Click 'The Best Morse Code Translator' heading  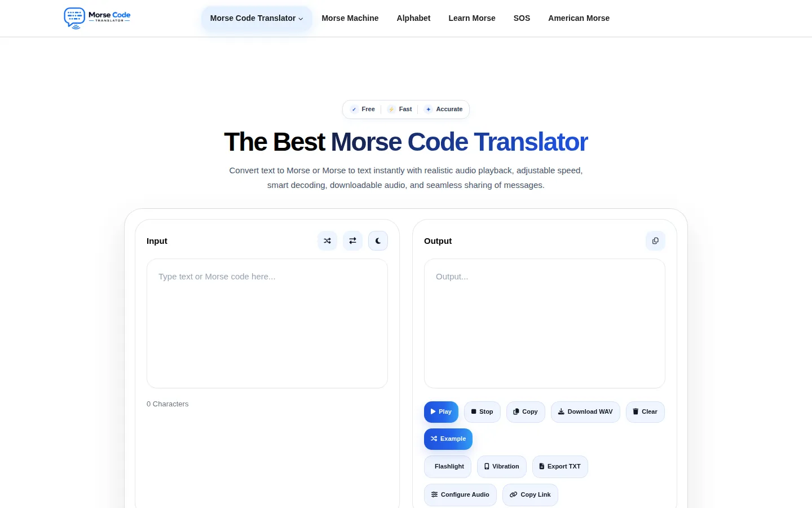[x=406, y=142]
